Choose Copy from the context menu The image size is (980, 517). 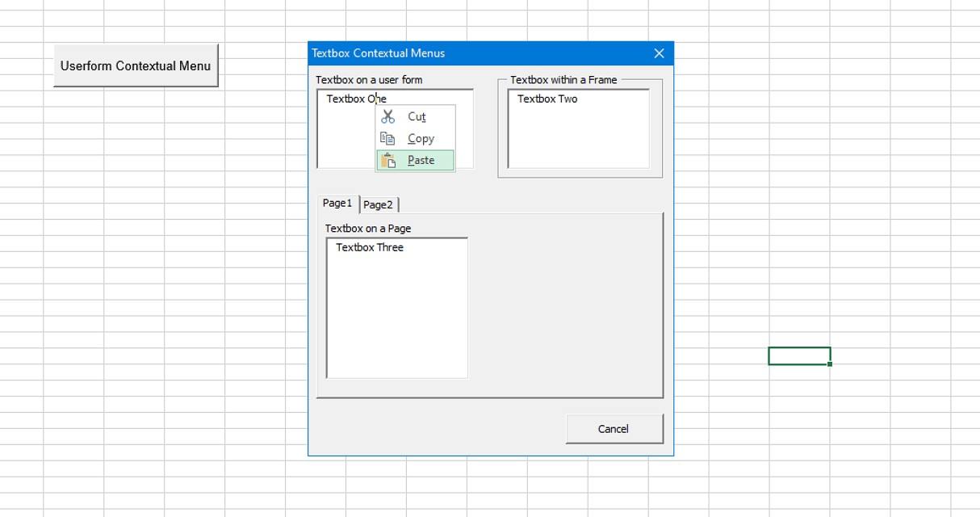coord(420,138)
